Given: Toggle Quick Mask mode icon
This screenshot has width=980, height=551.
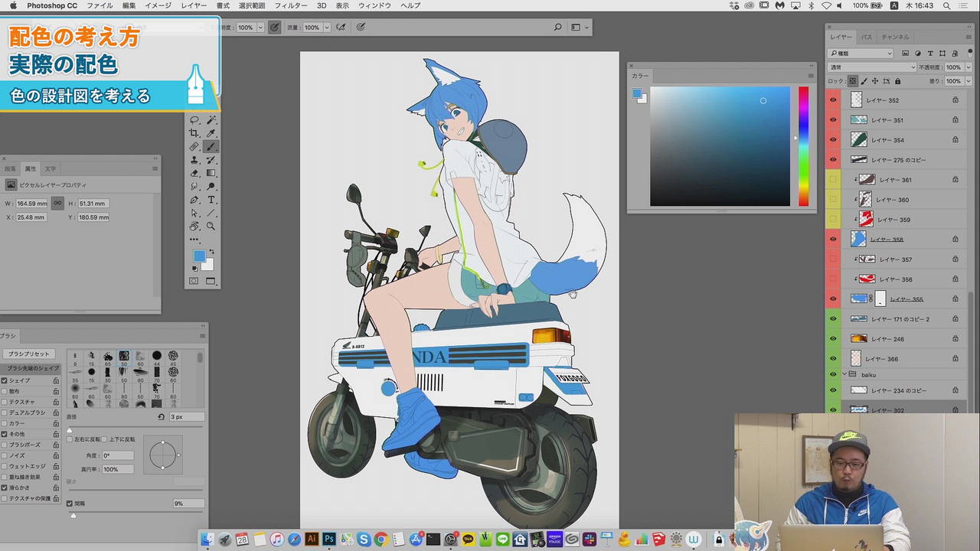Looking at the screenshot, I should tap(194, 281).
